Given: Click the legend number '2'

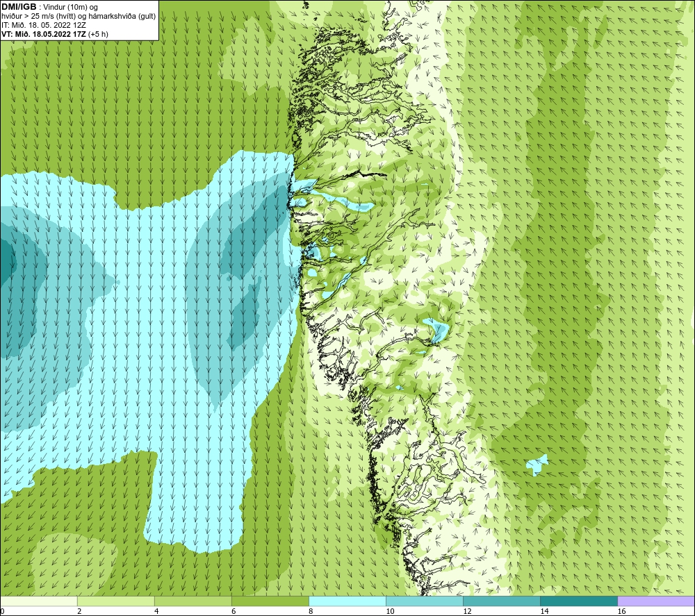Looking at the screenshot, I should (79, 612).
